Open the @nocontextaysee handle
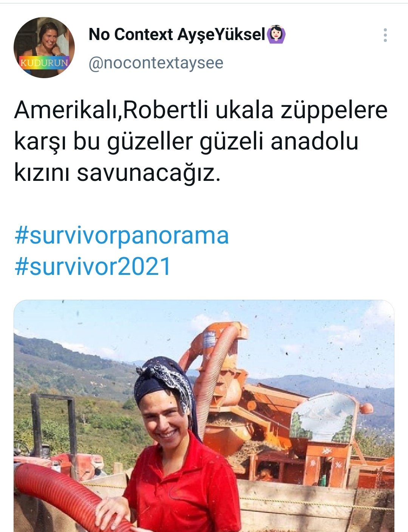Viewport: 408px width, 532px height. point(156,63)
